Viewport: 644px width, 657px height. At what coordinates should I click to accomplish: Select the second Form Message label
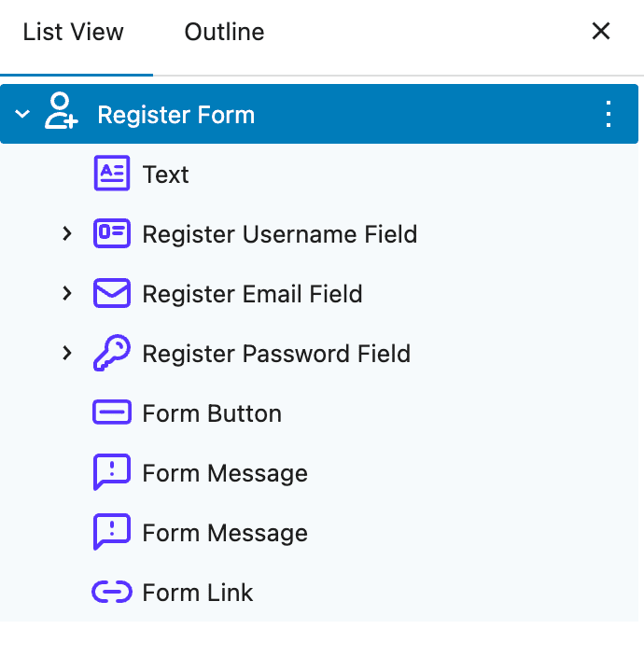(x=225, y=533)
